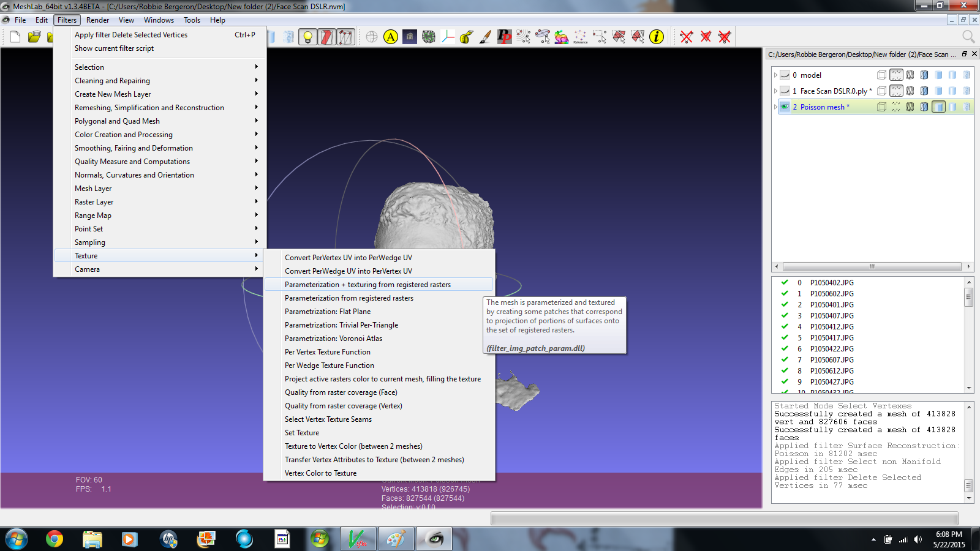The height and width of the screenshot is (551, 980).
Task: Toggle checkmark of raster P1050422.JPG
Action: [x=785, y=349]
